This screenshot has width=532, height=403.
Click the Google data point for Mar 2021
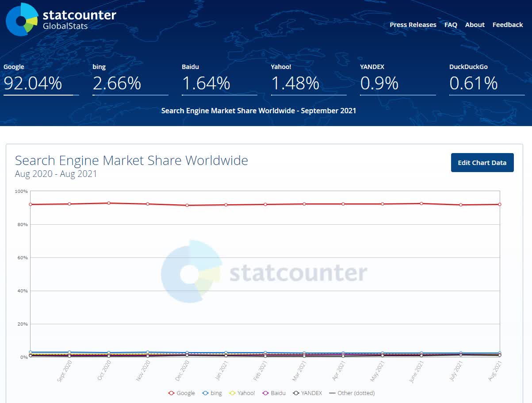(304, 204)
